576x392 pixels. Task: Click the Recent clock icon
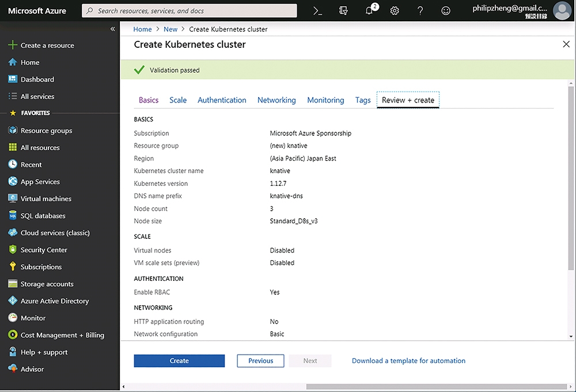tap(13, 164)
